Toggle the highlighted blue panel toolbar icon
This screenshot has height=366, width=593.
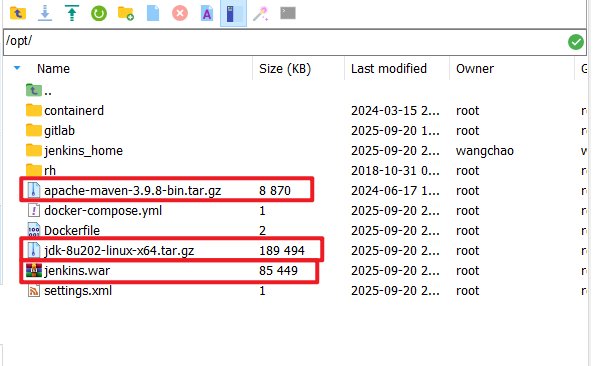pos(233,14)
